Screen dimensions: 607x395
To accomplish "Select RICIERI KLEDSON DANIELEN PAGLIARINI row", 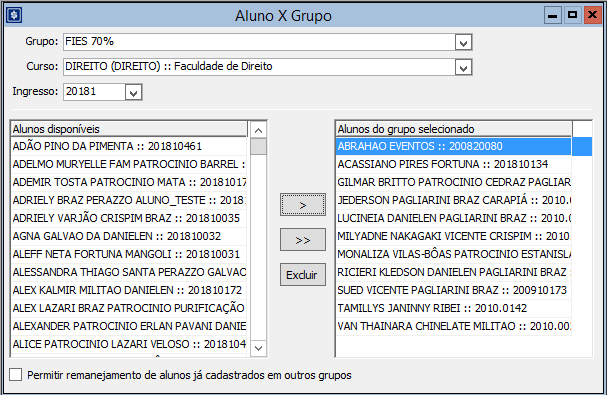I will [454, 272].
